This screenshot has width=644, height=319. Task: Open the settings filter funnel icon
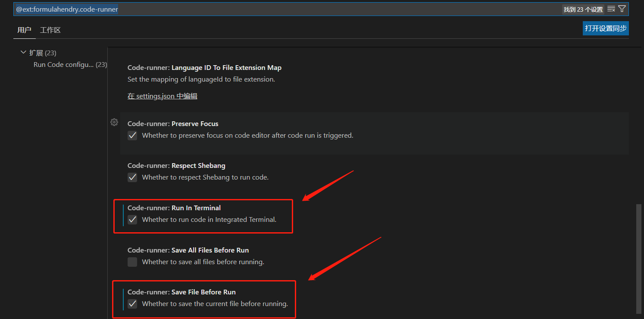coord(622,9)
